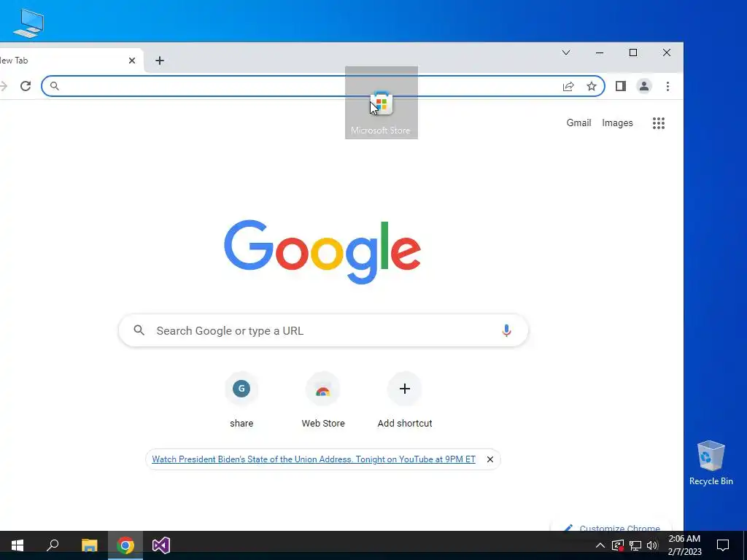
Task: Select the This PC desktop icon
Action: click(28, 23)
